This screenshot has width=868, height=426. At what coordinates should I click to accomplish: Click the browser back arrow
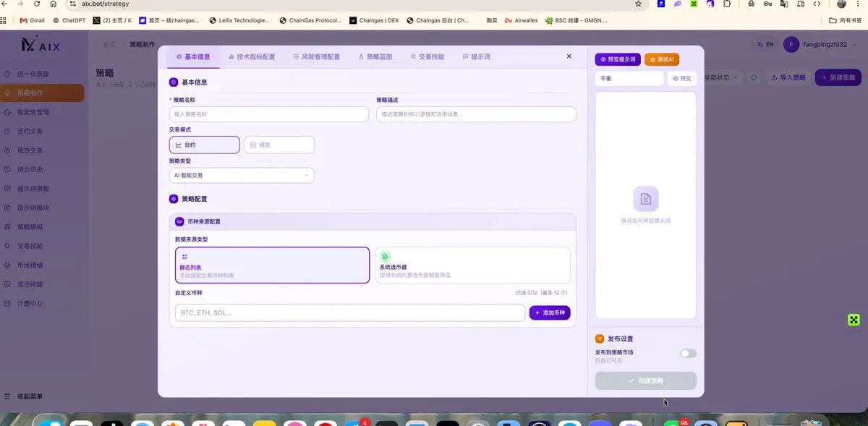click(x=4, y=4)
